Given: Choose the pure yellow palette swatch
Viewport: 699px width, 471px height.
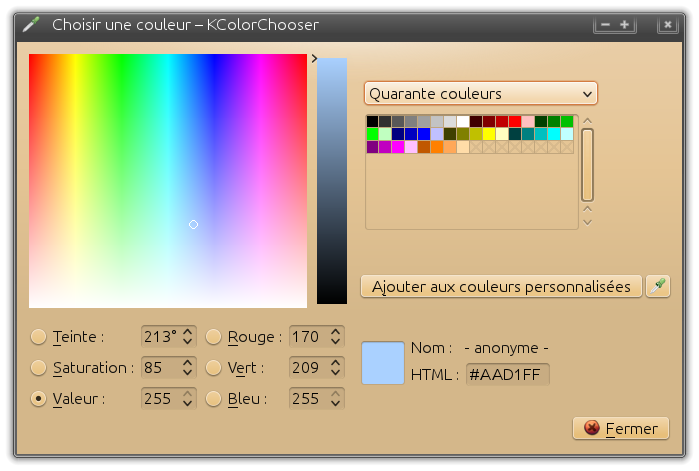Looking at the screenshot, I should (x=489, y=134).
